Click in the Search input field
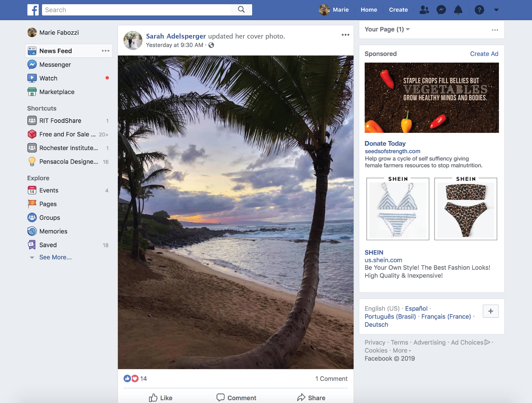Screen dimensions: 532x403 [136, 10]
